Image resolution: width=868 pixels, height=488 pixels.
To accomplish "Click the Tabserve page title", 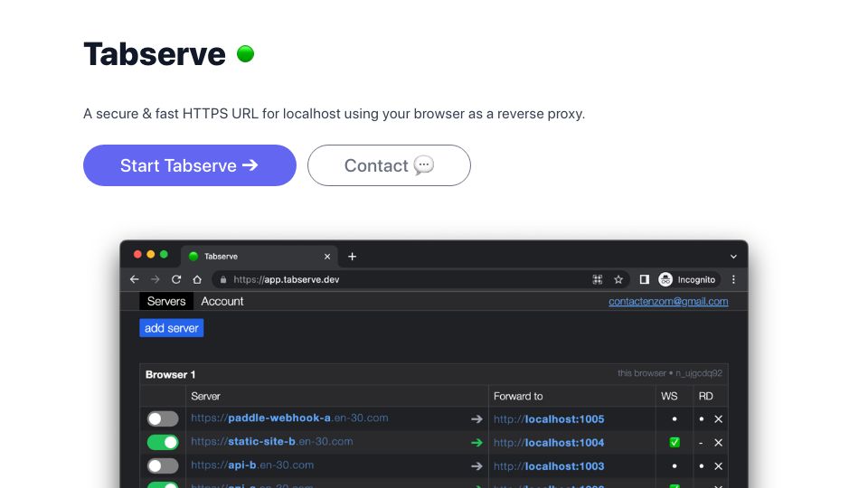I will [155, 54].
